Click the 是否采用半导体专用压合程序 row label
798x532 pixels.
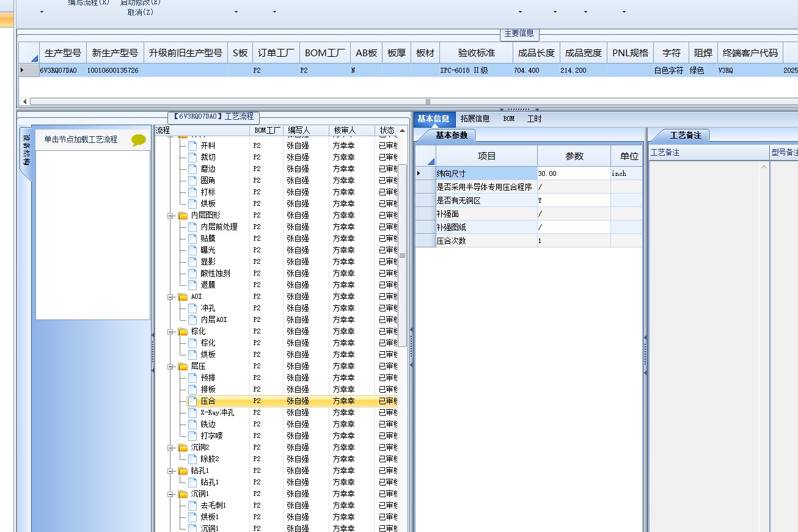tap(486, 187)
